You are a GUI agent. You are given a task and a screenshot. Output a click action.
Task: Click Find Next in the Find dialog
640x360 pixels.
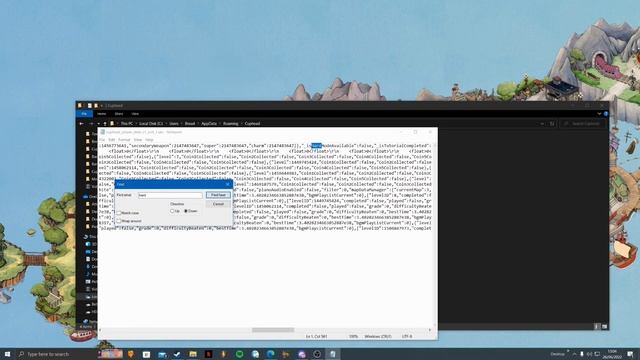pos(218,195)
